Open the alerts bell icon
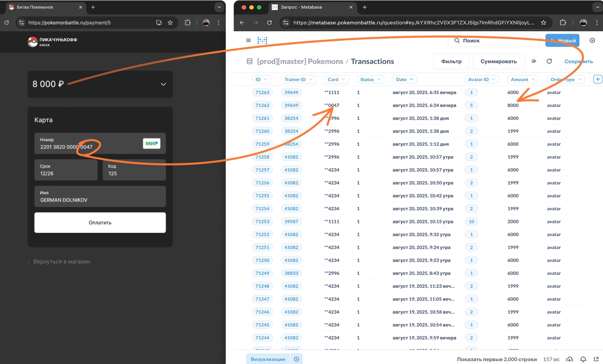The height and width of the screenshot is (364, 603). [x=583, y=359]
